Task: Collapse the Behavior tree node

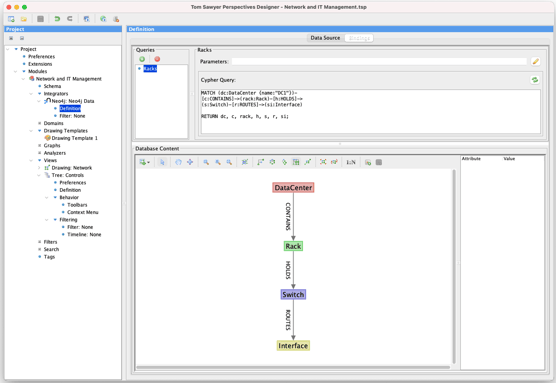Action: tap(47, 197)
